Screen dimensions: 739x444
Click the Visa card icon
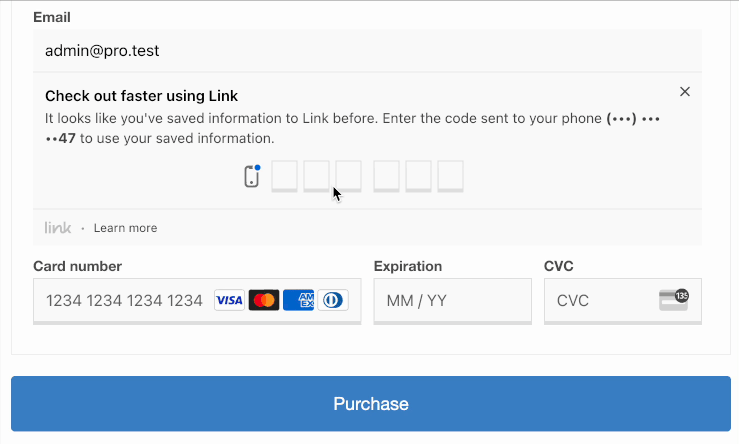[229, 300]
